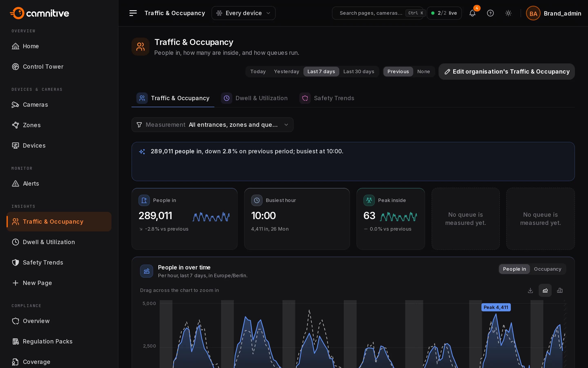The height and width of the screenshot is (368, 588).
Task: Go to Cameras page
Action: pyautogui.click(x=59, y=105)
